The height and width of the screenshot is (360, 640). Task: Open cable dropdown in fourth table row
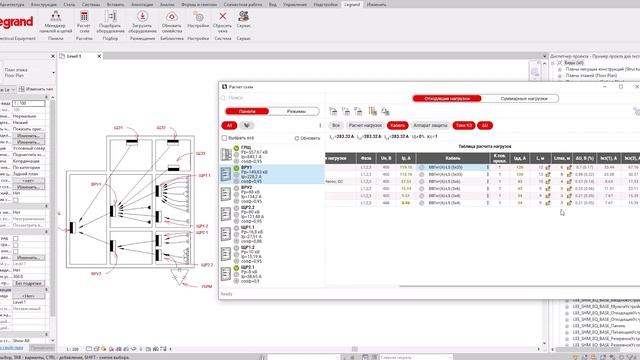pos(487,189)
